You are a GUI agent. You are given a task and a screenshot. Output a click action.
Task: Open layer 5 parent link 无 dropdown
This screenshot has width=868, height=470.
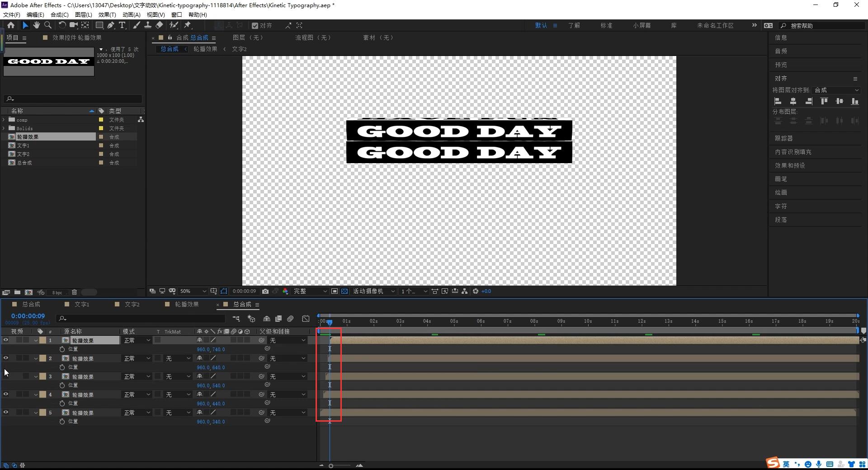pyautogui.click(x=288, y=413)
